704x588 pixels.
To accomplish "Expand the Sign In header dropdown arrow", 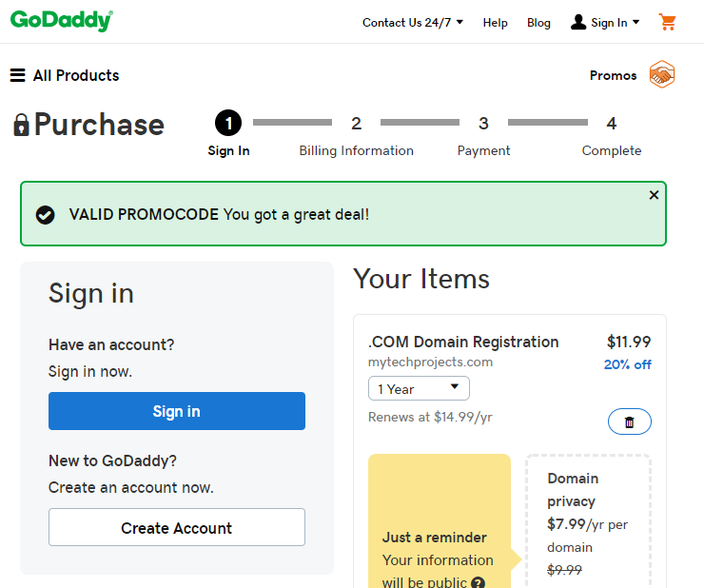I will 636,22.
